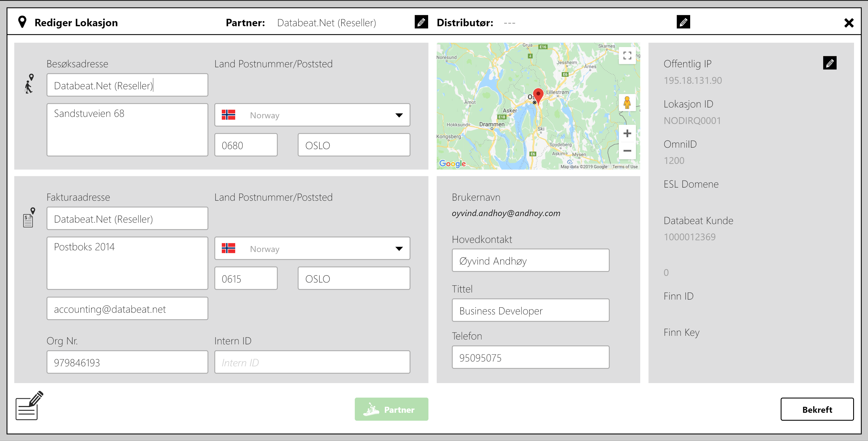Click on Org Nr. field 979846193
Screen dimensions: 868x441
pos(127,362)
